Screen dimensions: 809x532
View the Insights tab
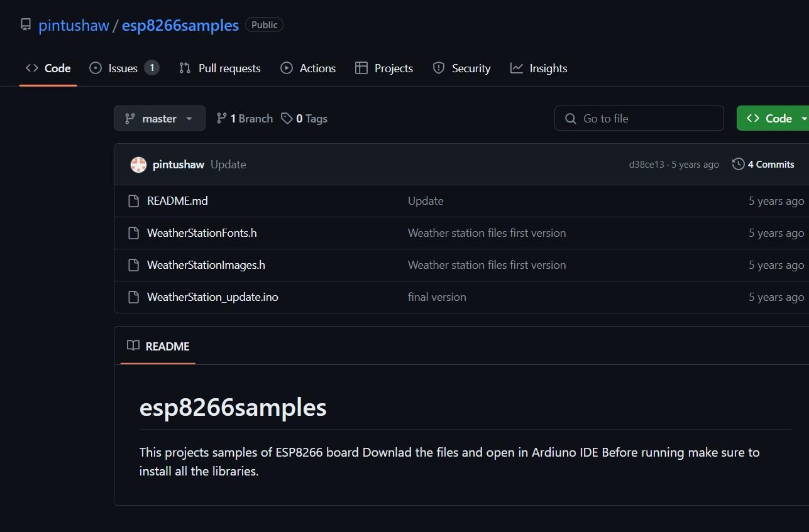pos(539,68)
